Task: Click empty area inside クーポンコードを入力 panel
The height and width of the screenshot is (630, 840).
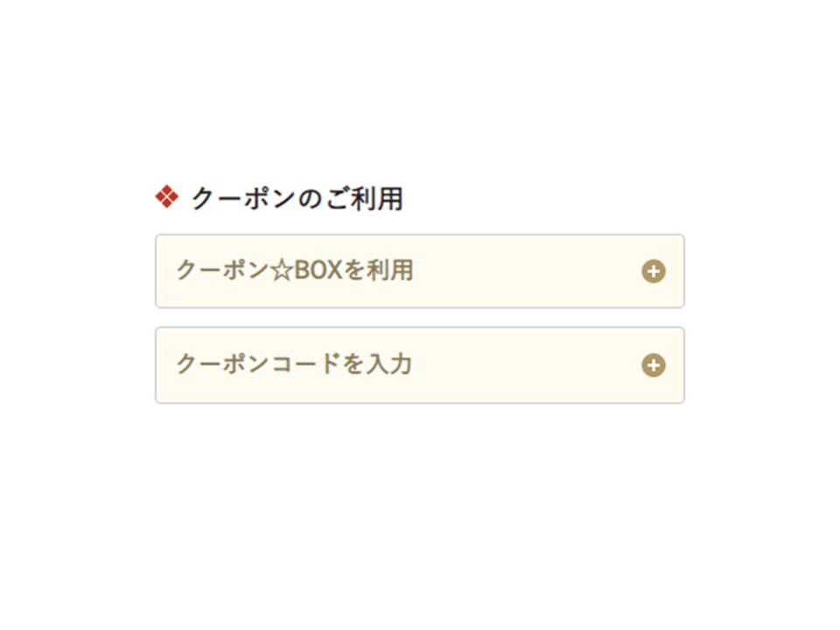Action: pos(525,365)
